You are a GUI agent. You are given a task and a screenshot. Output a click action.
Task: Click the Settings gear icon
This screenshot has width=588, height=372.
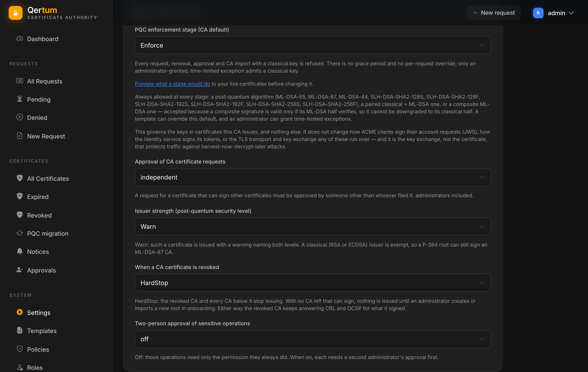(19, 312)
